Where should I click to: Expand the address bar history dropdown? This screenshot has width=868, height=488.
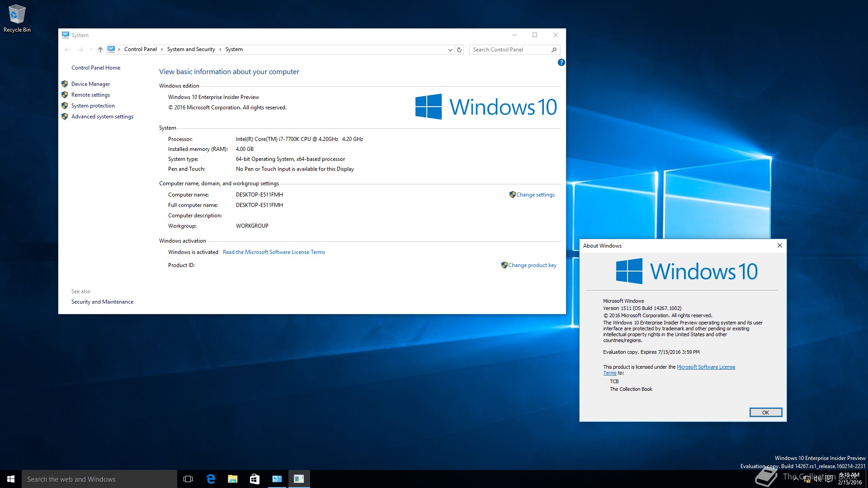click(450, 50)
